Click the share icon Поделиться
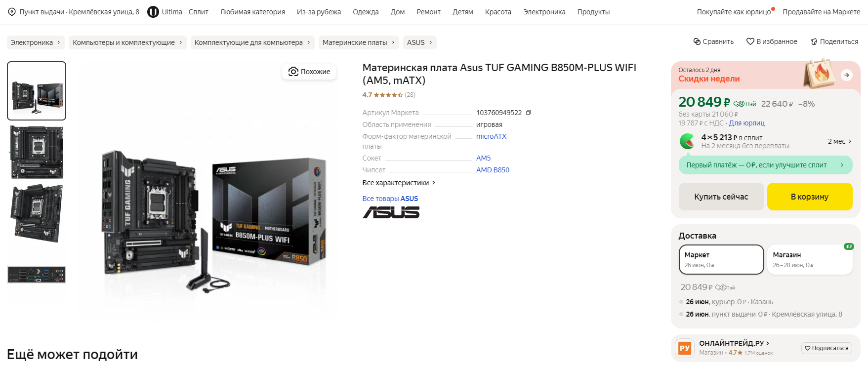868x365 pixels. click(814, 41)
